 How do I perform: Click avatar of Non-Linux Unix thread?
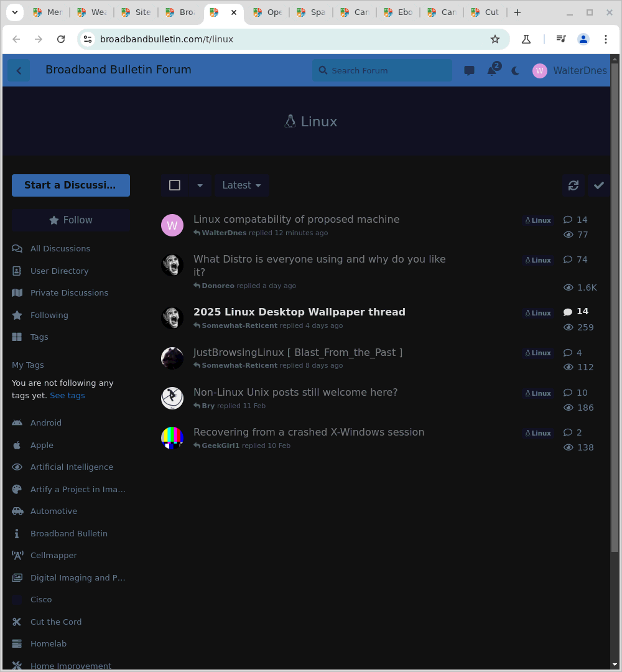pos(172,398)
